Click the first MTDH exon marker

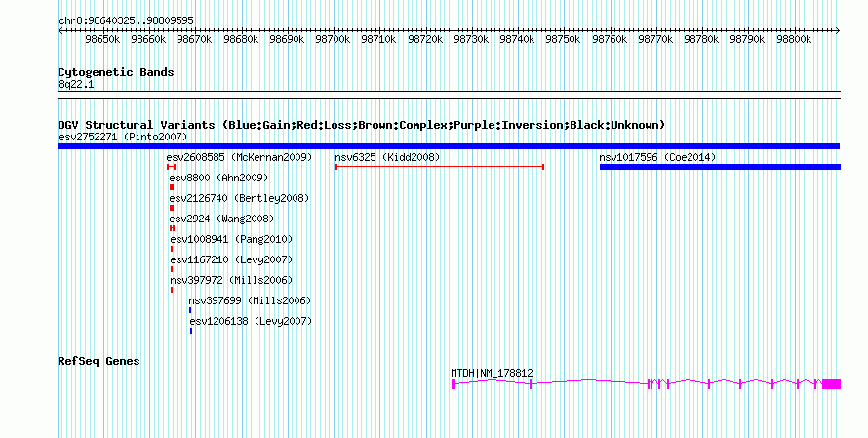454,384
